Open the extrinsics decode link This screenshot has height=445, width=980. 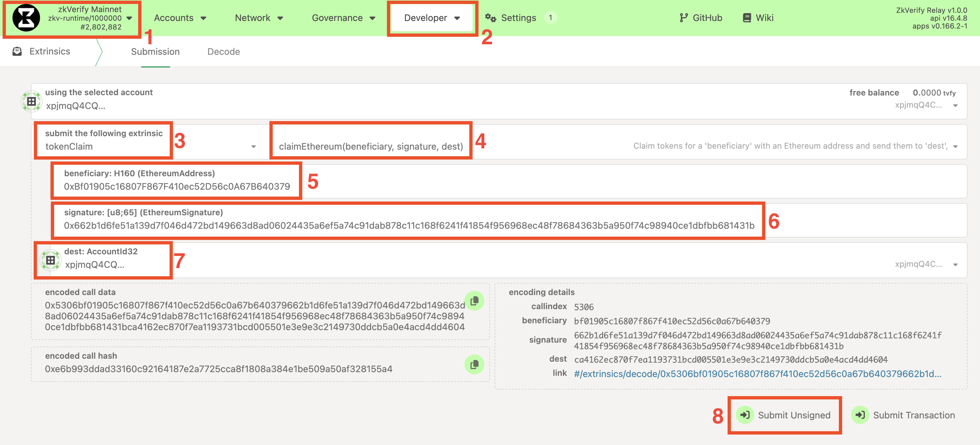click(x=757, y=374)
